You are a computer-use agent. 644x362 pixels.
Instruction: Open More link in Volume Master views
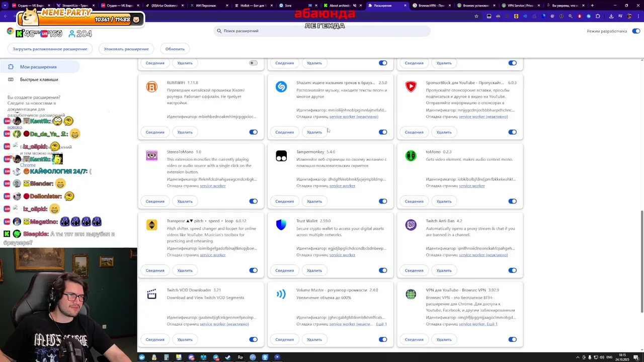[x=381, y=324]
